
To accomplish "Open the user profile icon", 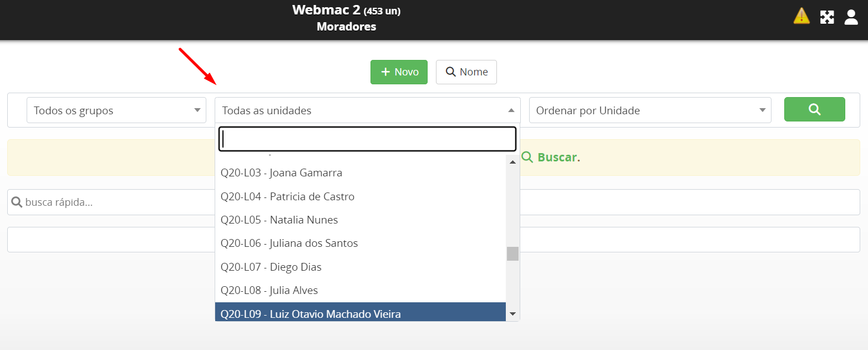I will pos(851,17).
